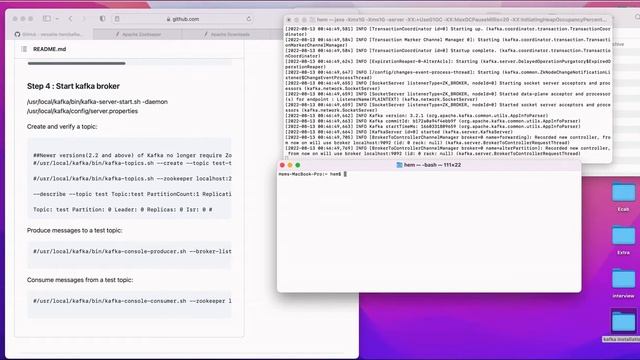Click the folder proxy icon in java terminal title
The image size is (640, 360).
[x=312, y=20]
